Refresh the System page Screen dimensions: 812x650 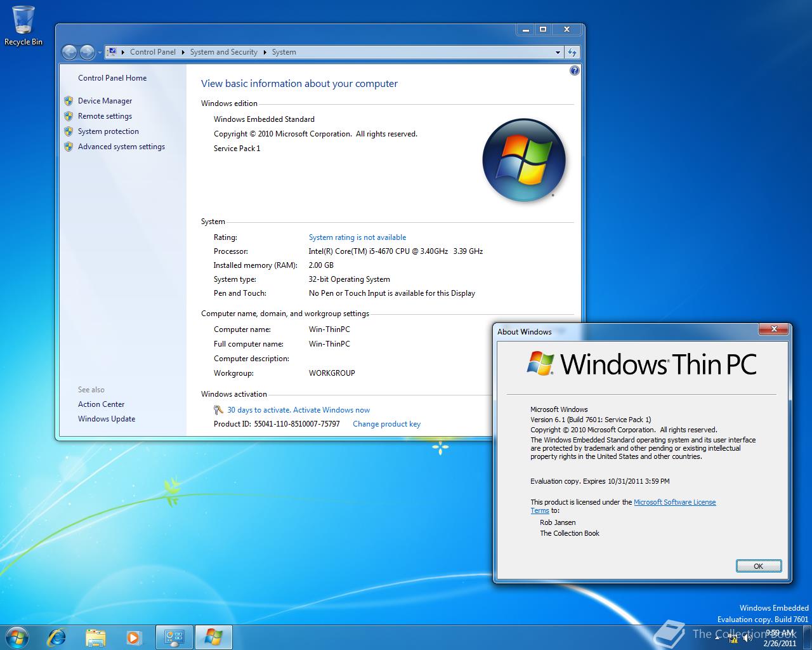[x=572, y=52]
